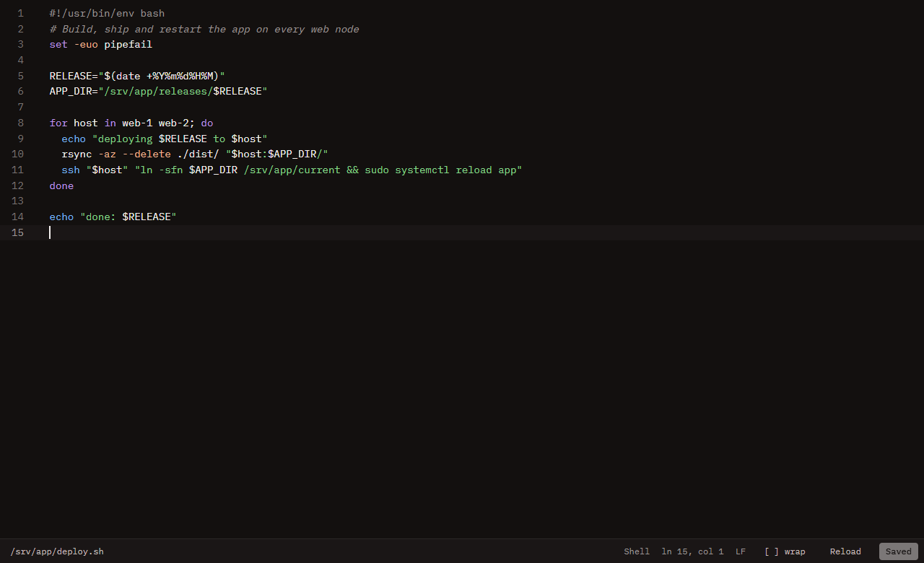The width and height of the screenshot is (924, 563).
Task: Click the shebang line #!/usr/bin/env bash
Action: (107, 13)
